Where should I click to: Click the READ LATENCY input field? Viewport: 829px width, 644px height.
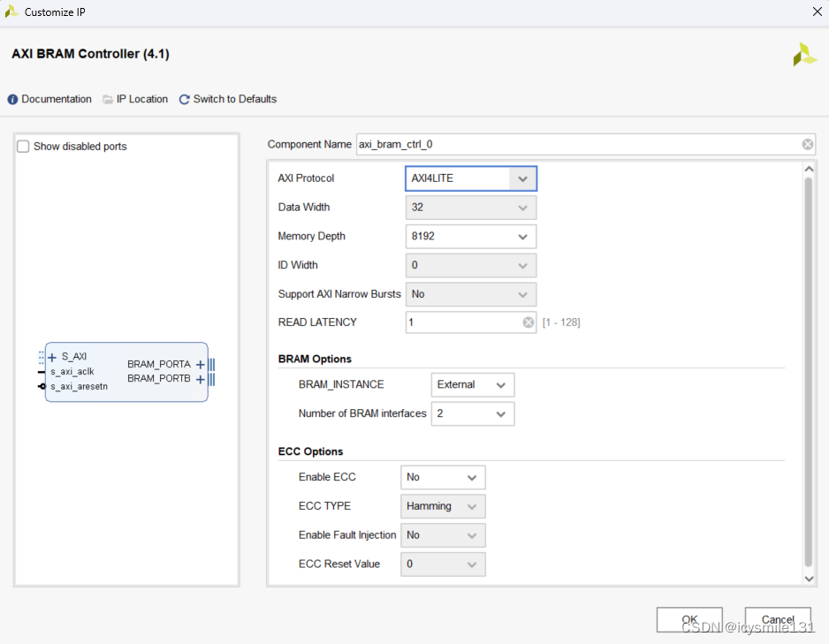click(470, 322)
